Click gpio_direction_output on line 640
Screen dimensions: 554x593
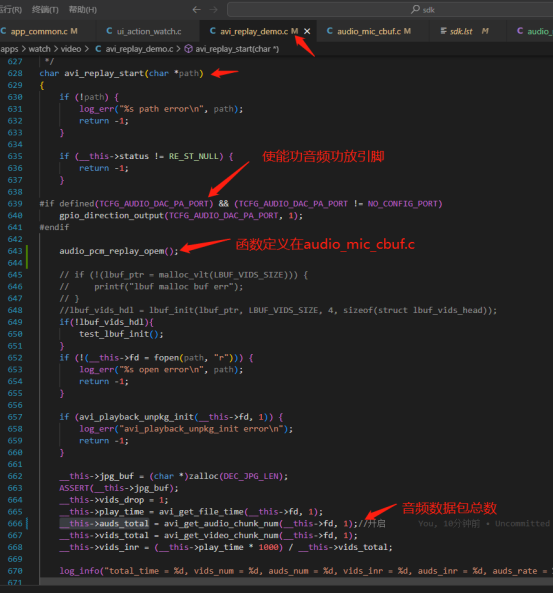click(111, 216)
